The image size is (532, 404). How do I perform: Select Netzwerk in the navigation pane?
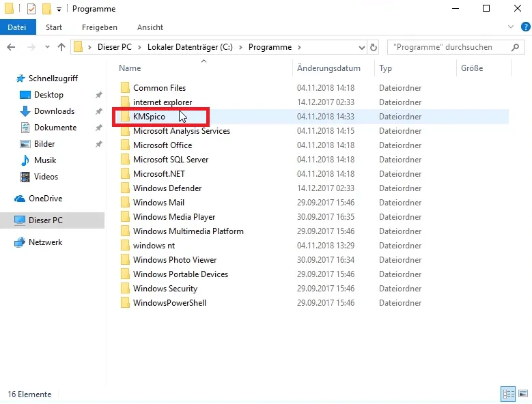(45, 242)
